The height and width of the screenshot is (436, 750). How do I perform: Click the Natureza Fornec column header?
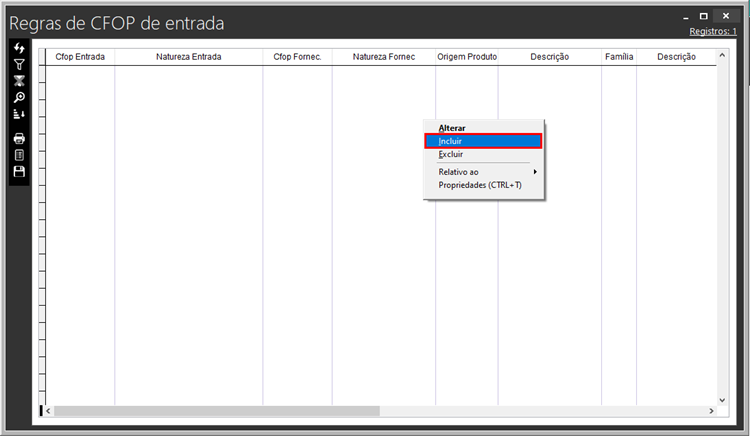coord(384,57)
